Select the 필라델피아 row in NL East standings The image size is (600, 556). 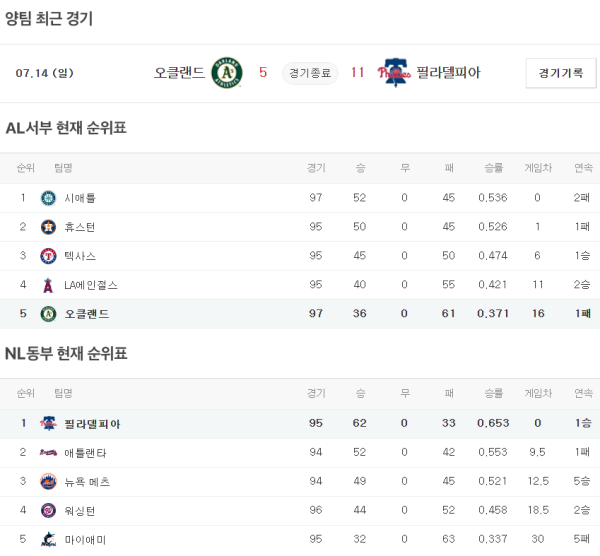click(300, 424)
